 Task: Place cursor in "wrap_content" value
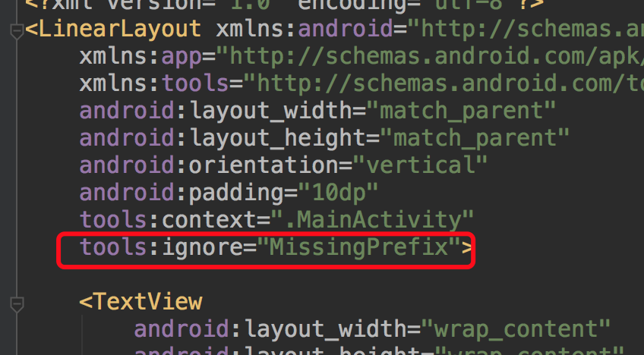coord(516,329)
